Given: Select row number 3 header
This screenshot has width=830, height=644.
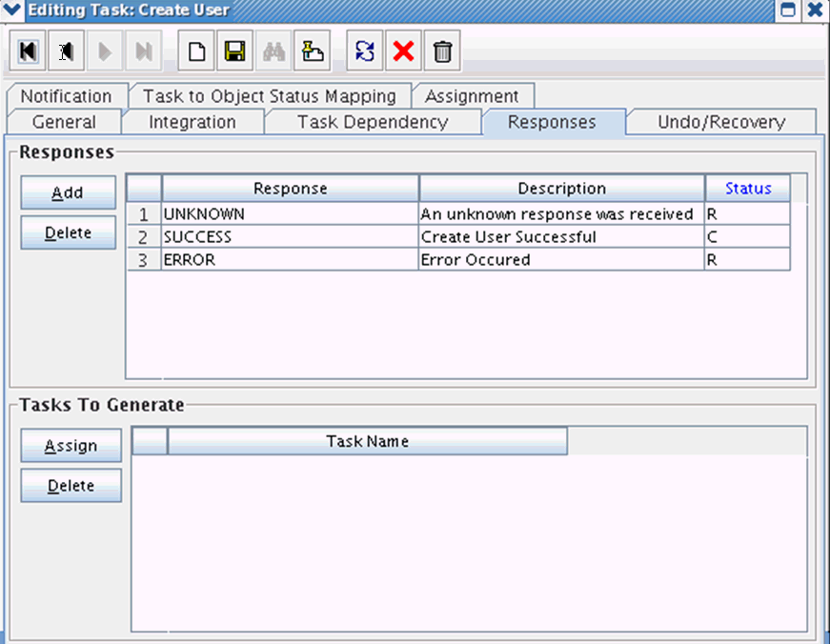Looking at the screenshot, I should coord(144,260).
